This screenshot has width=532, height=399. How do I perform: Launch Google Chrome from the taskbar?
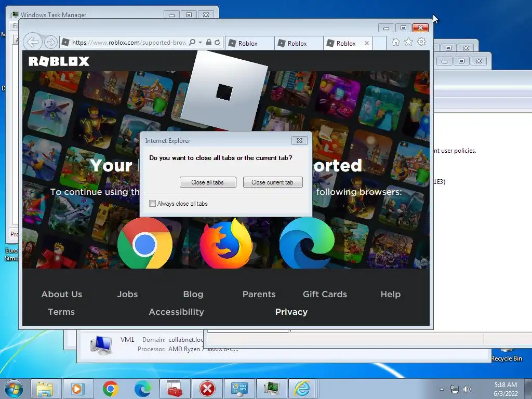[110, 389]
